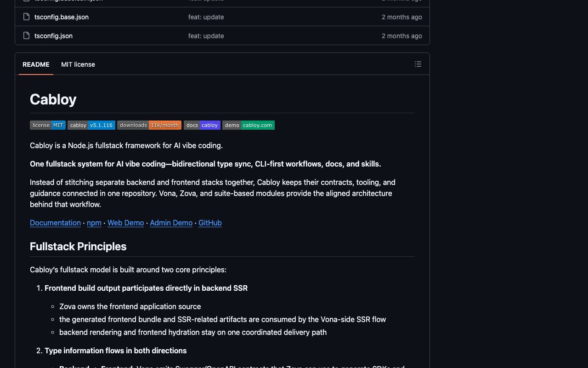Open the README outline menu icon
Image resolution: width=588 pixels, height=368 pixels.
coord(418,64)
